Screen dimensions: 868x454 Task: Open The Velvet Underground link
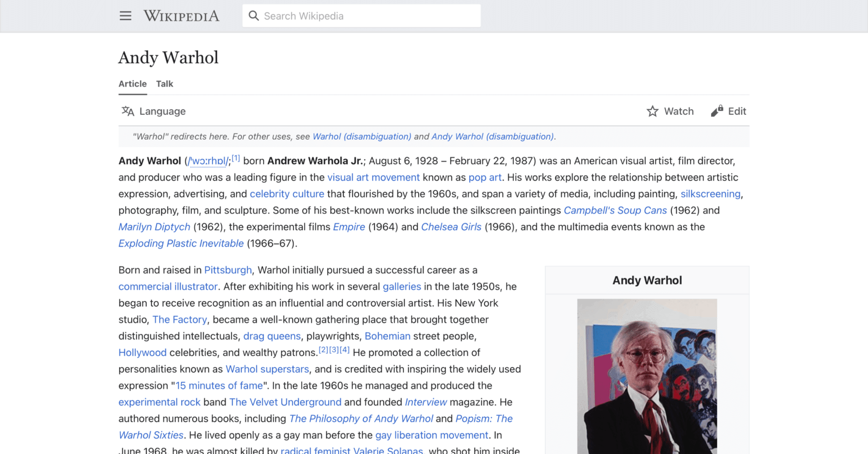pos(285,402)
